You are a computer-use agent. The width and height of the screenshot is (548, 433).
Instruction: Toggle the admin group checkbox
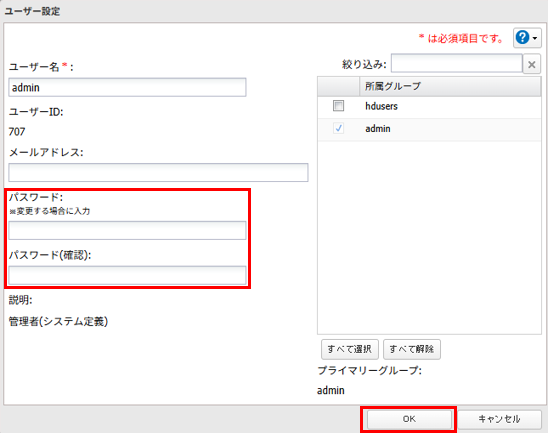tap(338, 128)
